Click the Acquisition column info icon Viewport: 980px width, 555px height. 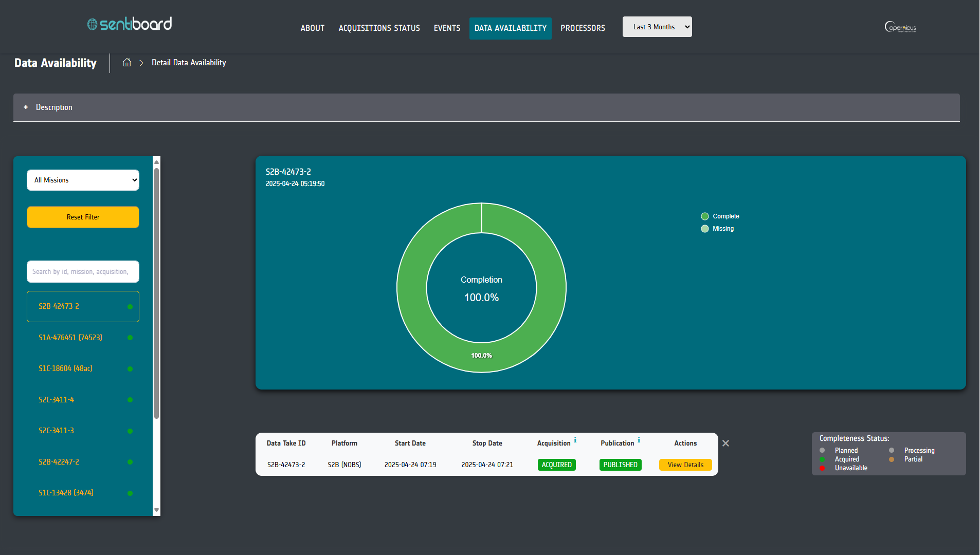(575, 440)
